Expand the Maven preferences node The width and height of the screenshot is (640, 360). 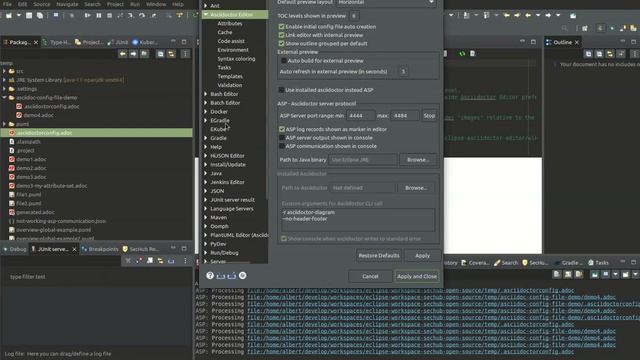pos(206,217)
